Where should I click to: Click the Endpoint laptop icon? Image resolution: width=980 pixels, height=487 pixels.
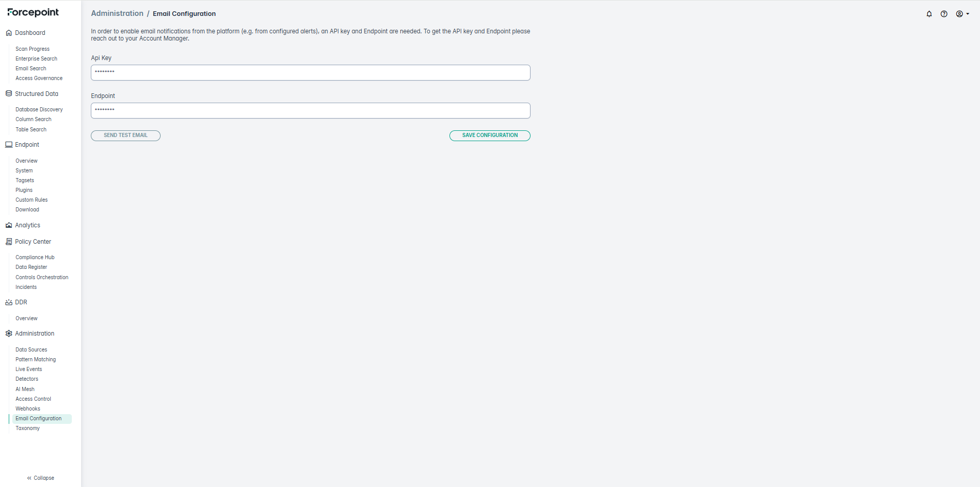(9, 145)
